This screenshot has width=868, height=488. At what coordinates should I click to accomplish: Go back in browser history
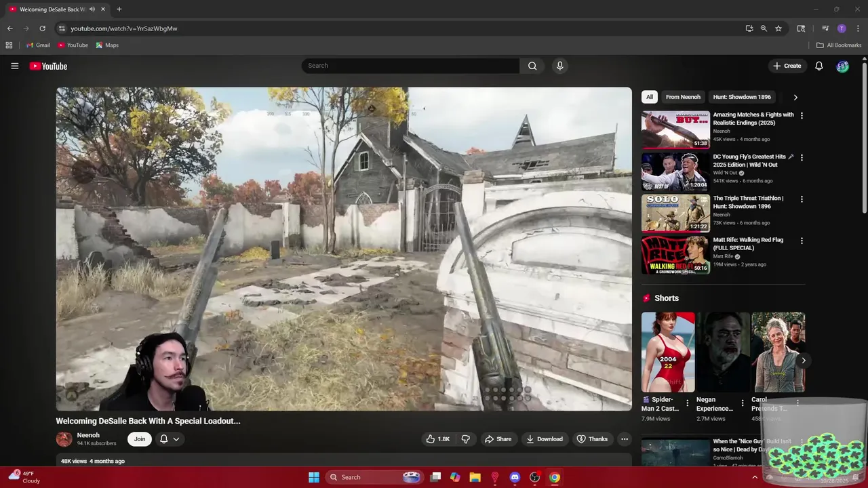(9, 28)
